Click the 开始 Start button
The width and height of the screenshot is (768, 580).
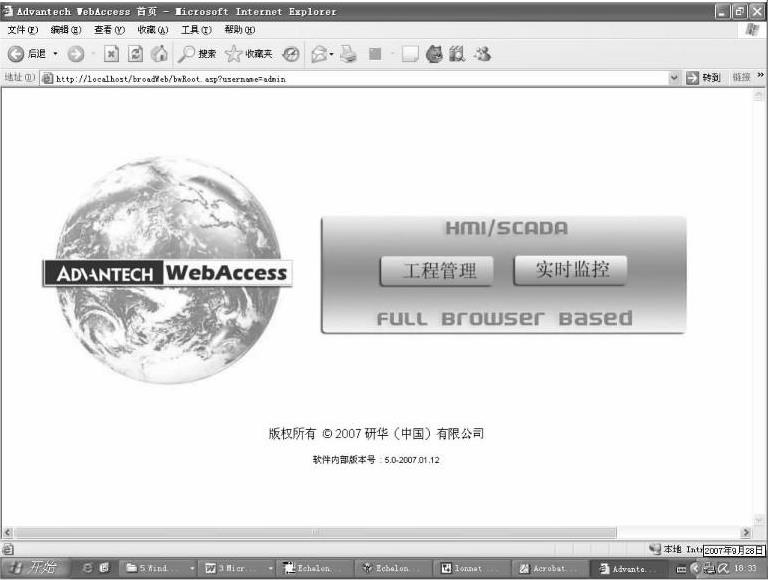click(x=34, y=568)
